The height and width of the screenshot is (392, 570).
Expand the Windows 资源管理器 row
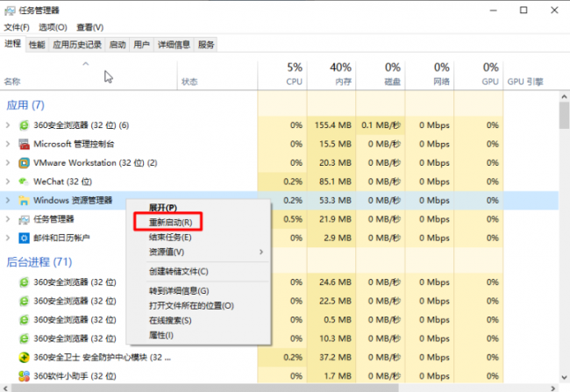click(8, 200)
